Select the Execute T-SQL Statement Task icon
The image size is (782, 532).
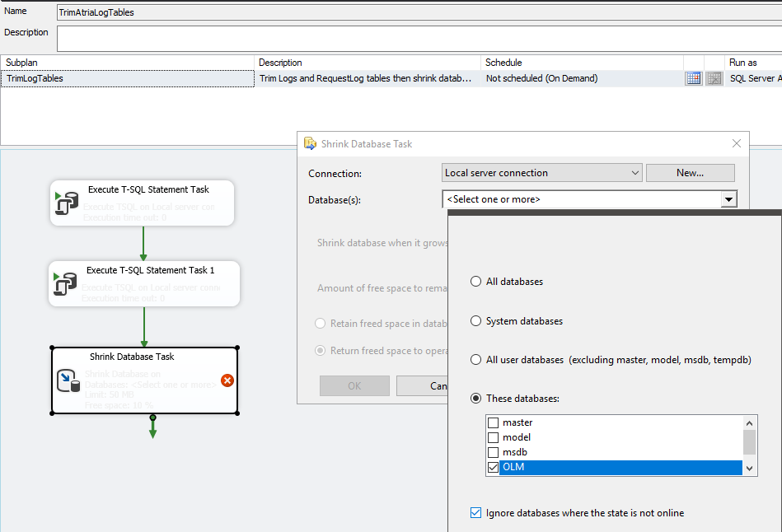click(65, 203)
